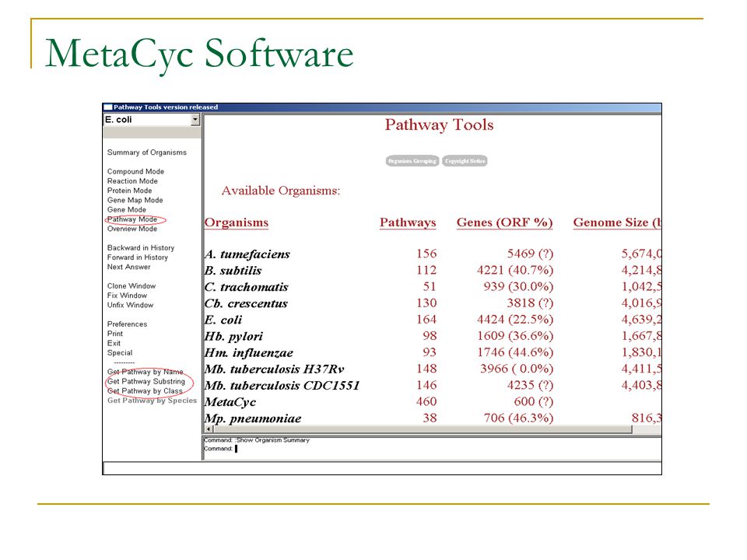The width and height of the screenshot is (747, 560).
Task: Choose Next Answer command
Action: coord(128,267)
